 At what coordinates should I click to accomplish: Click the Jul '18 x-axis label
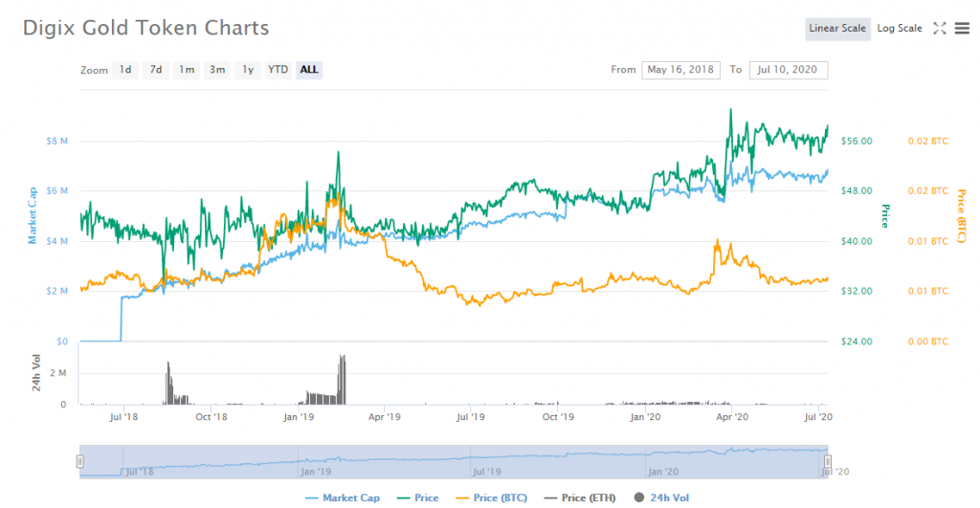click(x=123, y=417)
